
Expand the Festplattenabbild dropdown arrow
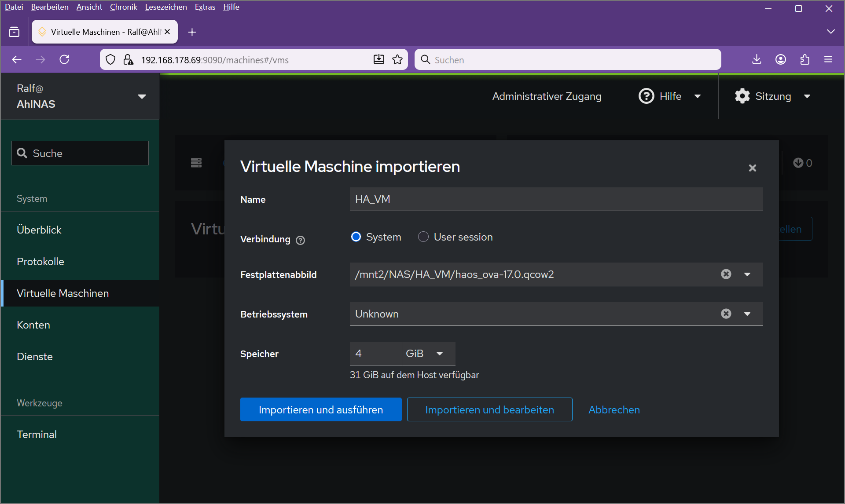click(x=747, y=274)
